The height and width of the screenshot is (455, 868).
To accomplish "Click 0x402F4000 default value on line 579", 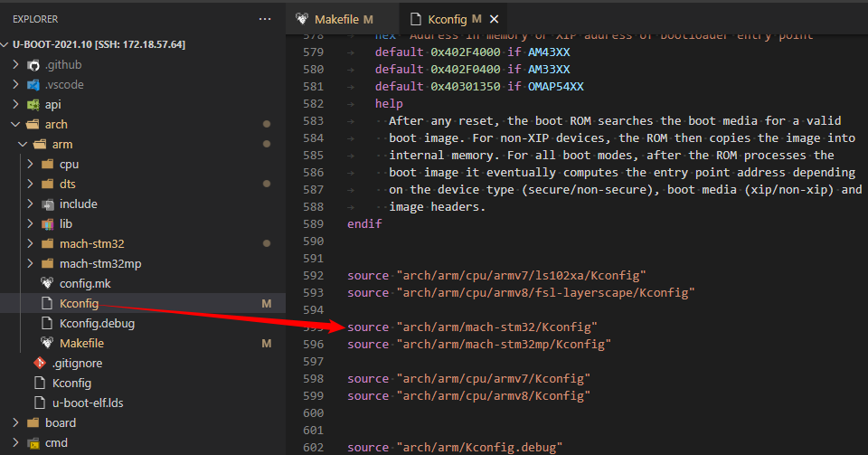I will [466, 52].
